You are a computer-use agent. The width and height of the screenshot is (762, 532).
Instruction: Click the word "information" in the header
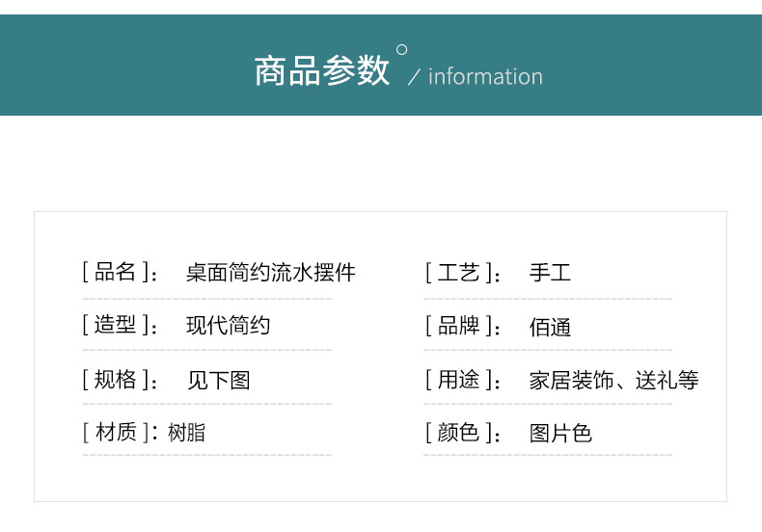tap(485, 77)
